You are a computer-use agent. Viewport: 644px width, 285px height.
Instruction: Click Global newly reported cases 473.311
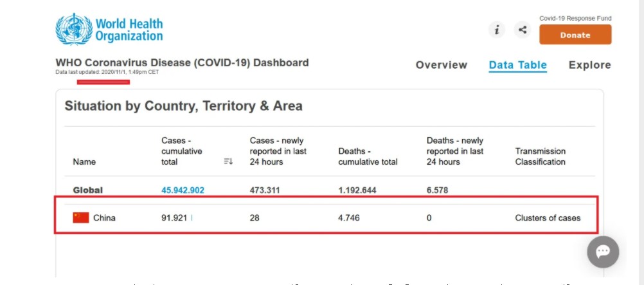click(265, 190)
